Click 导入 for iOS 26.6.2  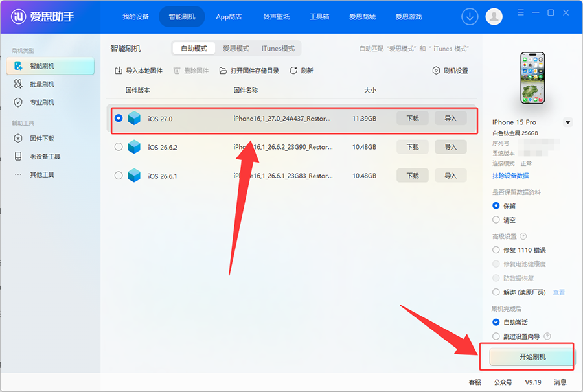click(x=451, y=147)
